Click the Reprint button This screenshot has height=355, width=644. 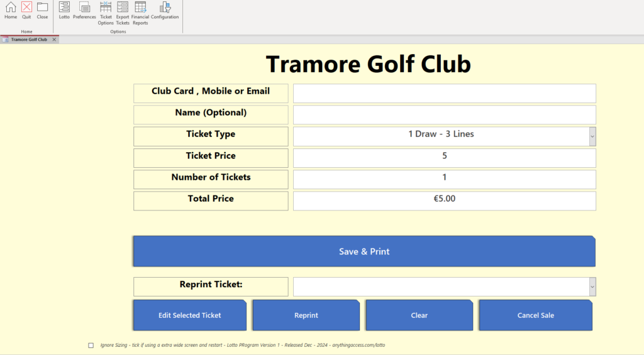tap(306, 315)
